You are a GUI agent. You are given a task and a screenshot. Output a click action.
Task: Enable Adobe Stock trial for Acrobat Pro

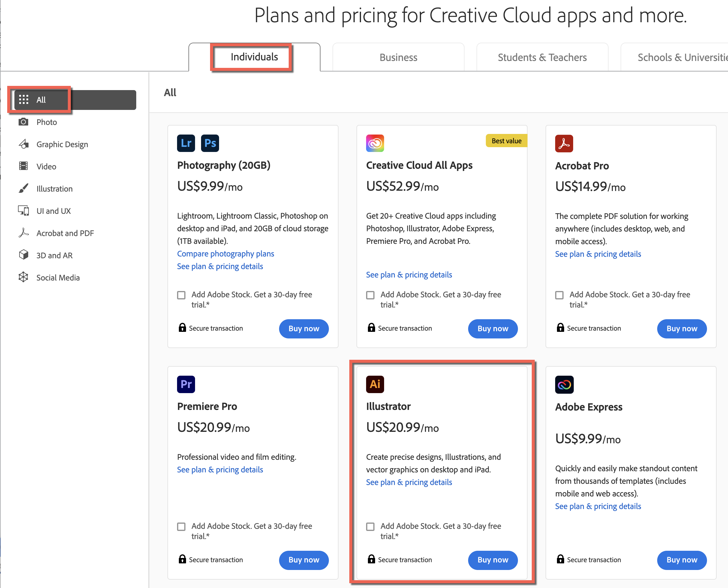[x=559, y=295]
